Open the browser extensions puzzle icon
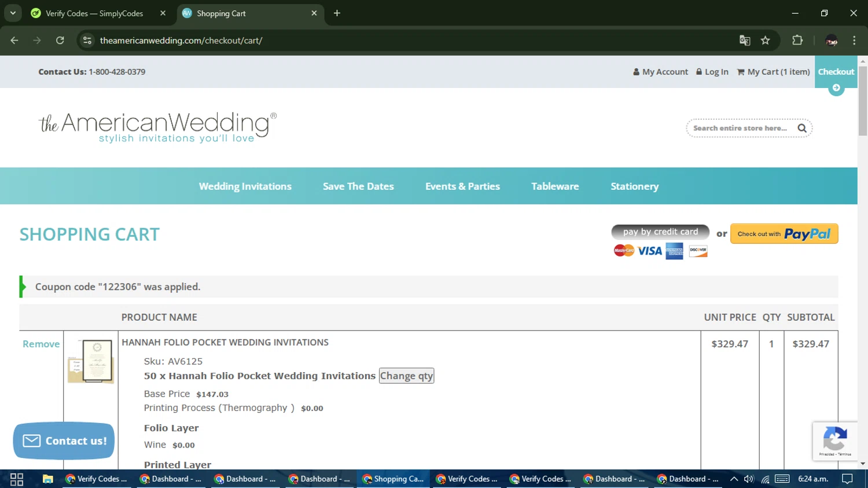This screenshot has width=868, height=488. (797, 41)
